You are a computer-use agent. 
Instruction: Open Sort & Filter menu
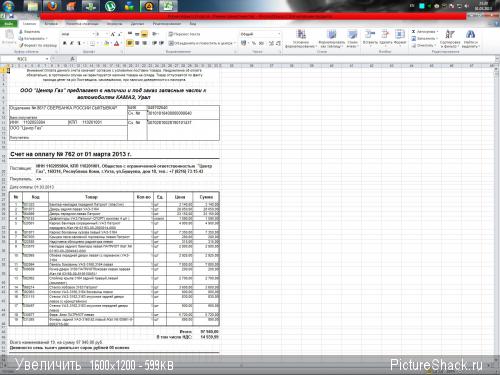(450, 38)
